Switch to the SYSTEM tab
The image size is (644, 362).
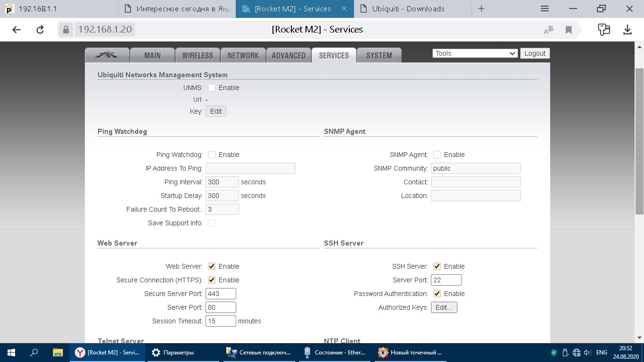[379, 55]
